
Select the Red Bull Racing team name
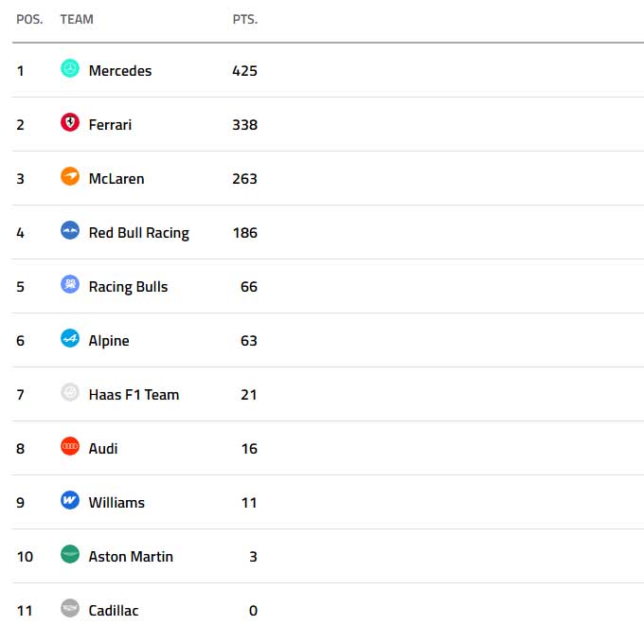pos(139,233)
